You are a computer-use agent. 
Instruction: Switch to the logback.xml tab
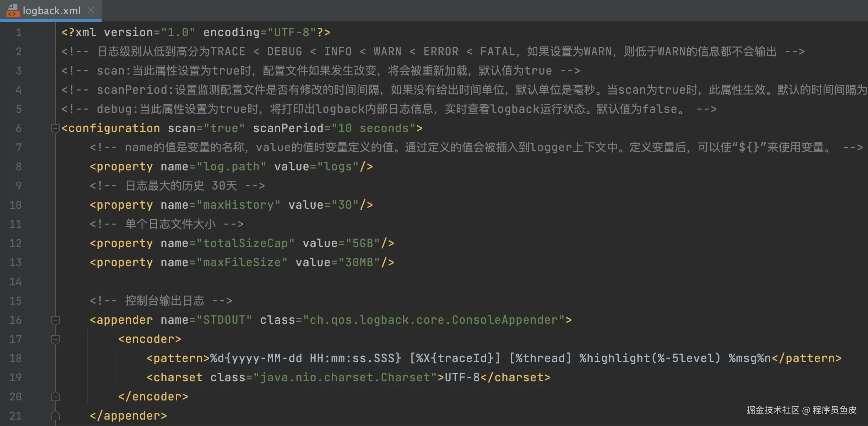[x=52, y=11]
